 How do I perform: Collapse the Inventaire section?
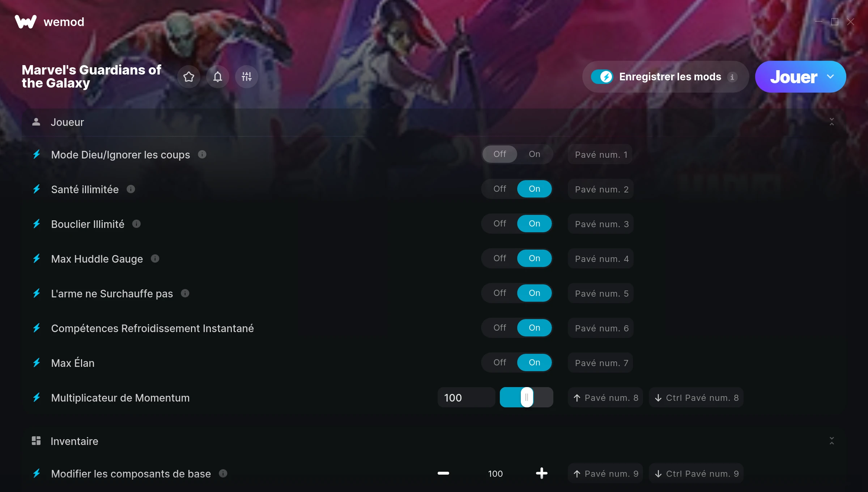832,441
